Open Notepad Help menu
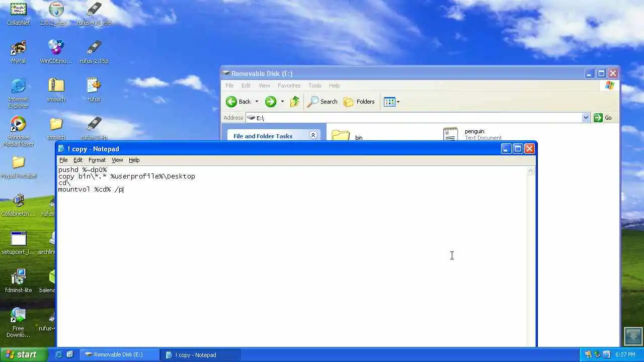 pos(134,160)
